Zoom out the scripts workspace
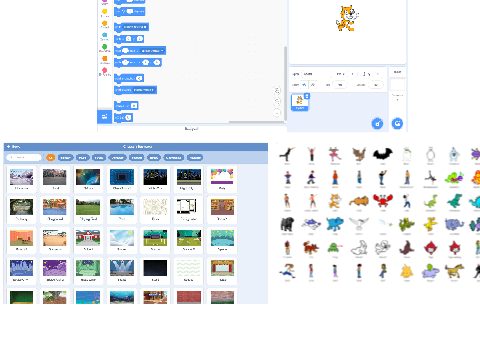This screenshot has height=360, width=480. point(277,101)
